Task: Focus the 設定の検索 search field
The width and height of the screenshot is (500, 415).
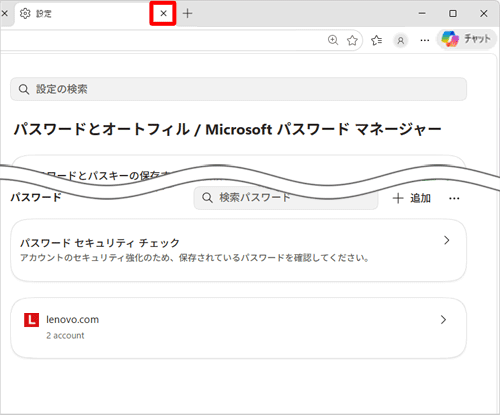Action: click(x=238, y=89)
